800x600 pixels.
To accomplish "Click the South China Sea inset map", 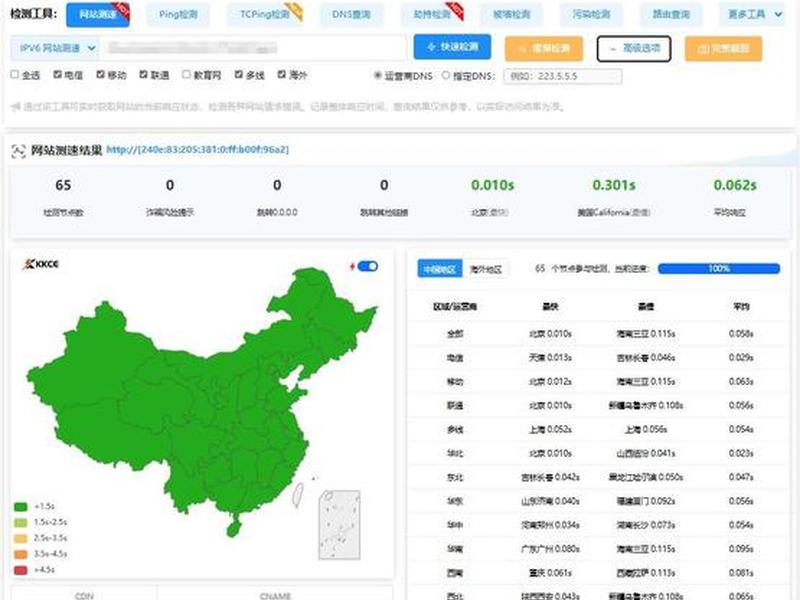I will (x=339, y=525).
